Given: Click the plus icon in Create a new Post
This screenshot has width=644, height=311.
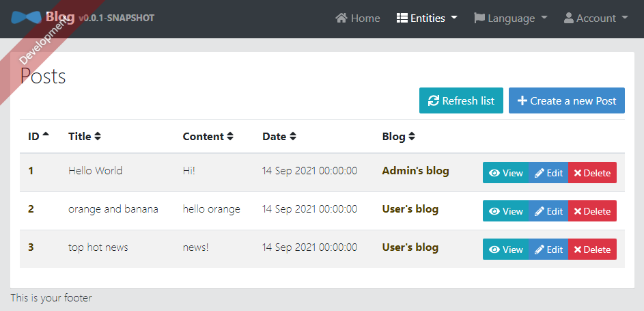Looking at the screenshot, I should pyautogui.click(x=522, y=100).
